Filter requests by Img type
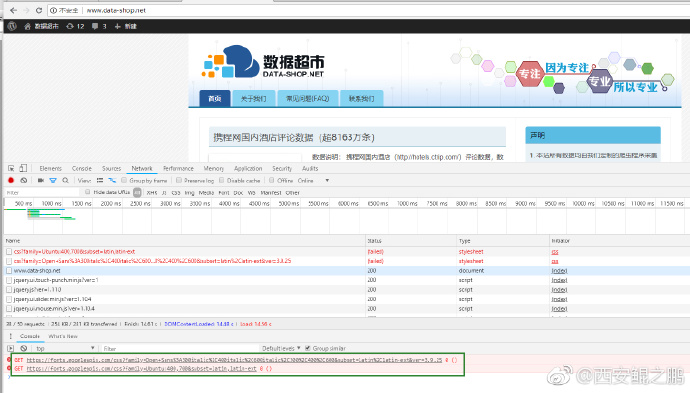Viewport: 690px width, 393px height. point(190,193)
